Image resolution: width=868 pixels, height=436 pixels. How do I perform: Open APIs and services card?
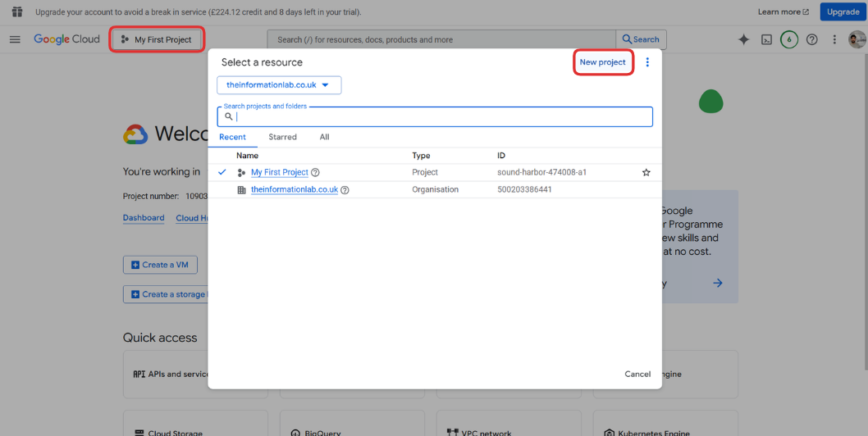tap(166, 374)
